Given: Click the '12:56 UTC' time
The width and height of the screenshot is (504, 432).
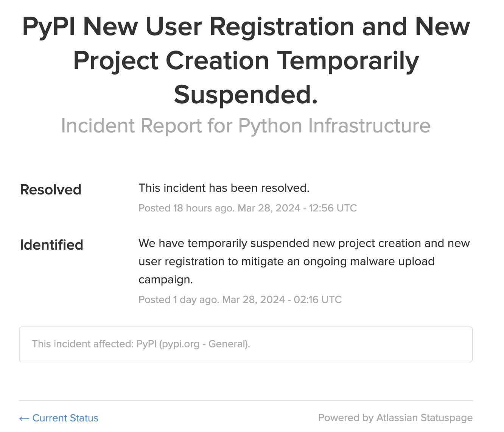Looking at the screenshot, I should tap(333, 208).
